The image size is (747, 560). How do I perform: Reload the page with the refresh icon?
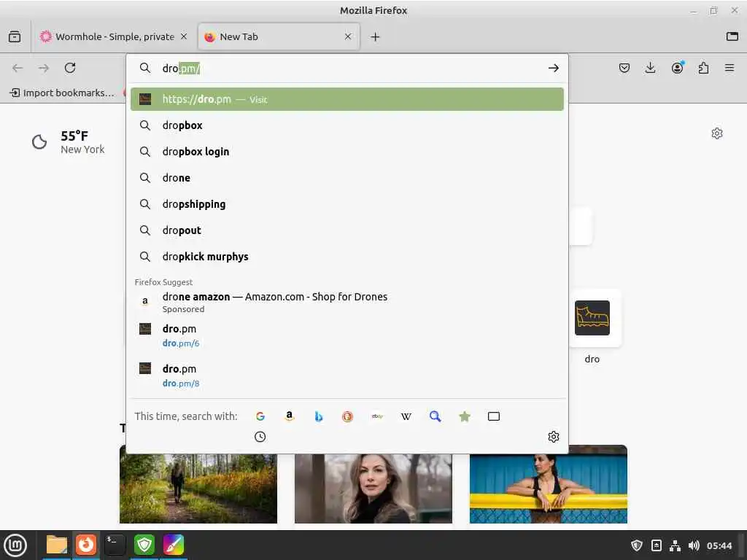(70, 68)
